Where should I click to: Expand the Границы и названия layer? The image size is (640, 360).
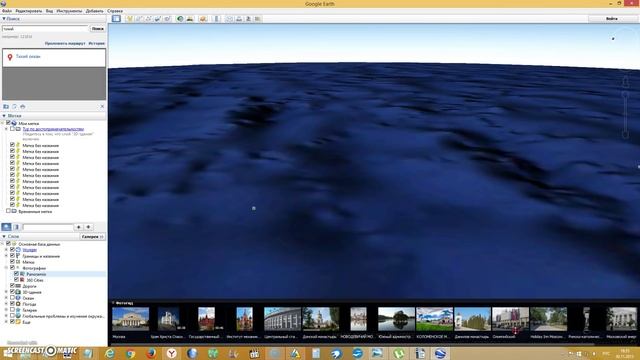click(6, 256)
